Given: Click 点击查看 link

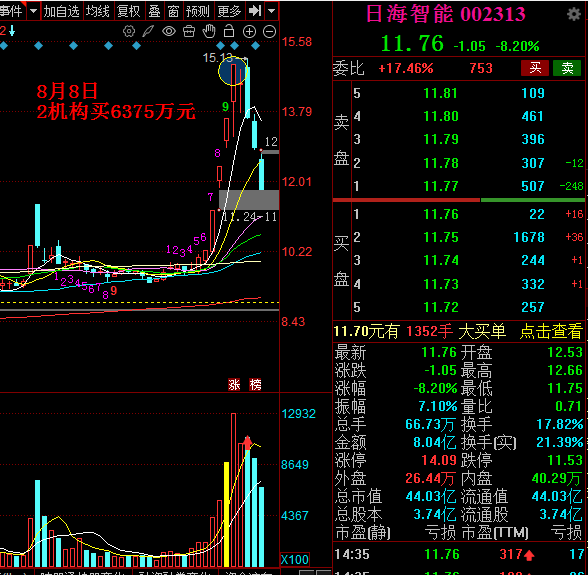Looking at the screenshot, I should pyautogui.click(x=551, y=332).
